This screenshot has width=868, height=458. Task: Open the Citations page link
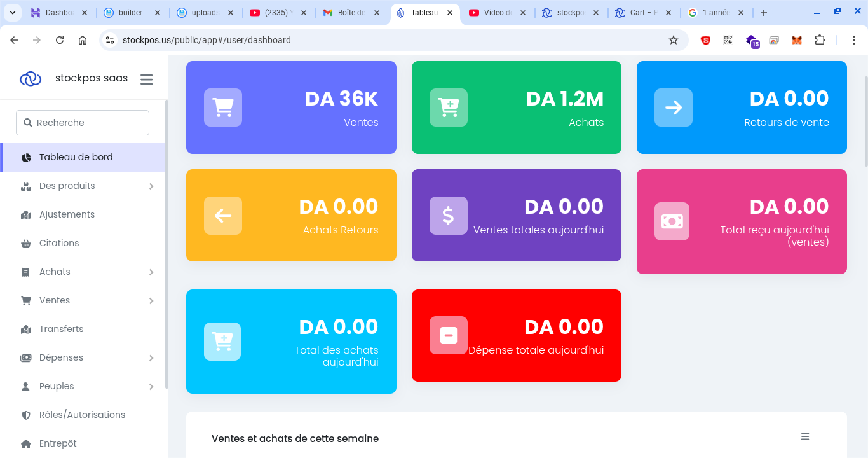(x=59, y=243)
